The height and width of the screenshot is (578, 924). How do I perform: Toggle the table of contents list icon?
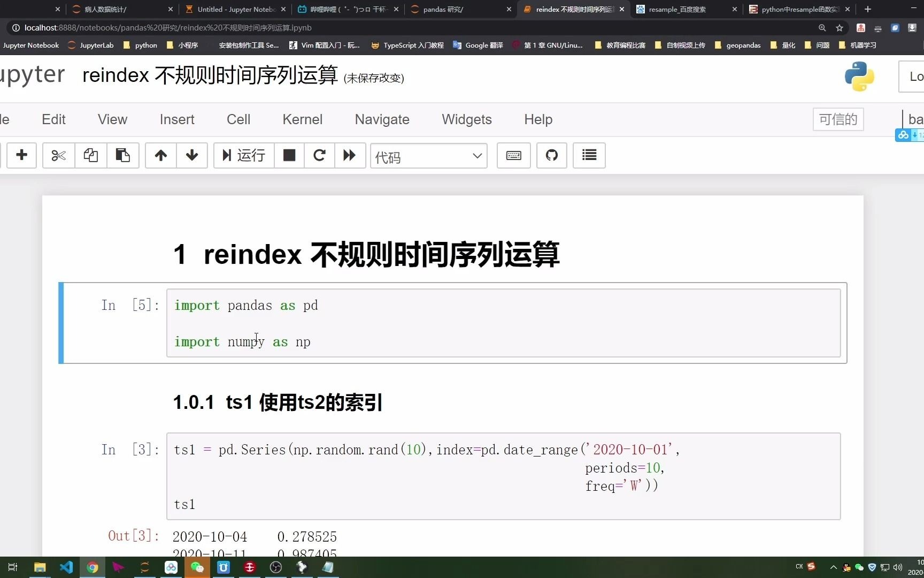[x=589, y=155]
